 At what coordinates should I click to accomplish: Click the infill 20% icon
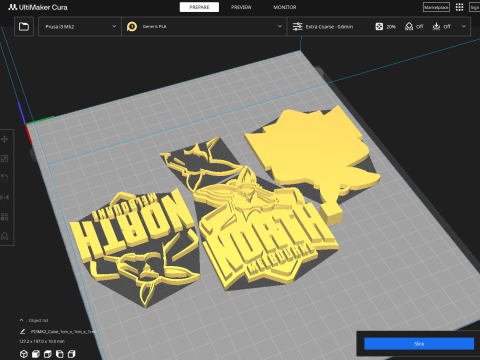pos(379,26)
